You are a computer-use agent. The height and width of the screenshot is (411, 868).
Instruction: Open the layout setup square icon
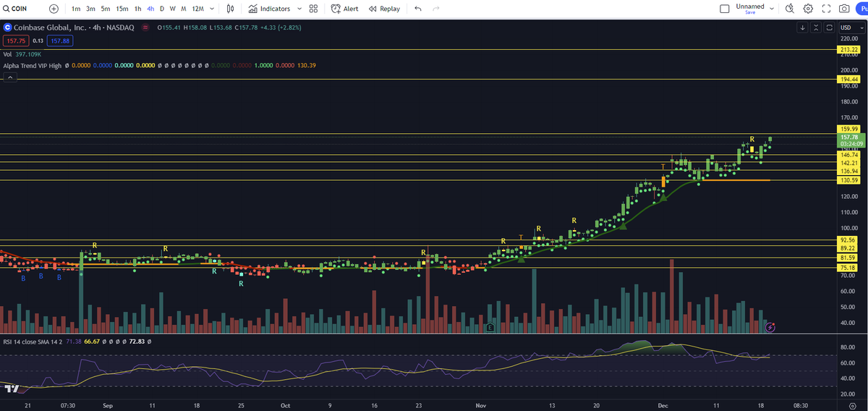pos(726,9)
